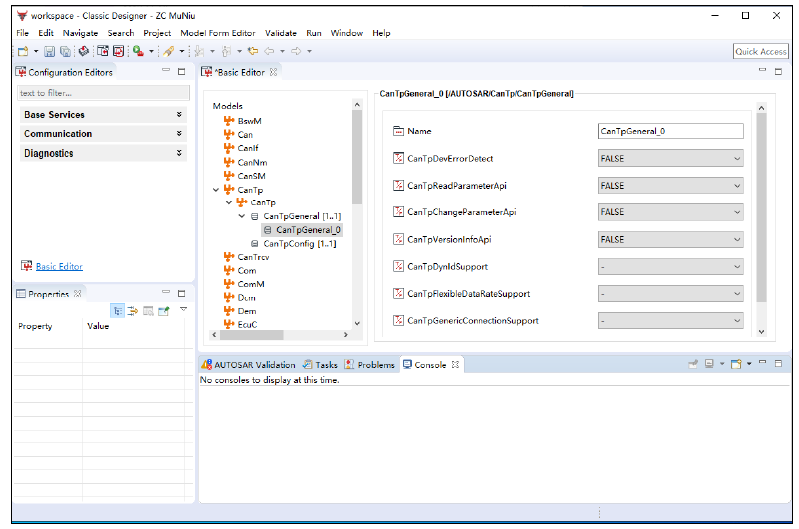The width and height of the screenshot is (799, 529).
Task: Click the CanTpDevErrorDetect parameter icon
Action: click(x=398, y=158)
